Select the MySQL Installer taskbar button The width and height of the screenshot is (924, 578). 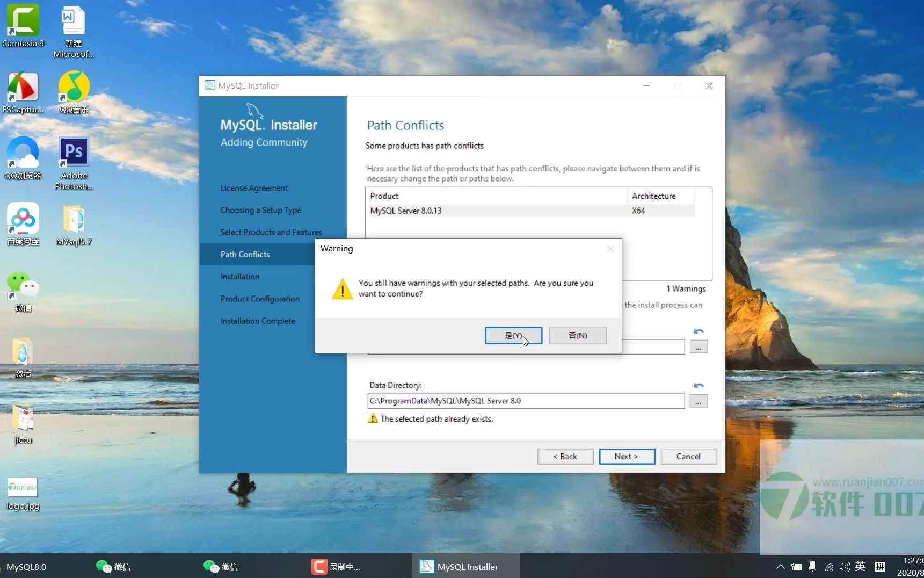(x=466, y=567)
